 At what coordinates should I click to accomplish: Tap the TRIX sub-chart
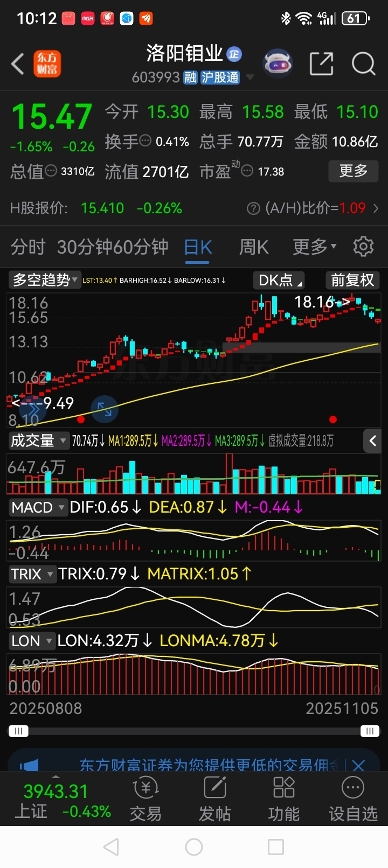[x=194, y=607]
